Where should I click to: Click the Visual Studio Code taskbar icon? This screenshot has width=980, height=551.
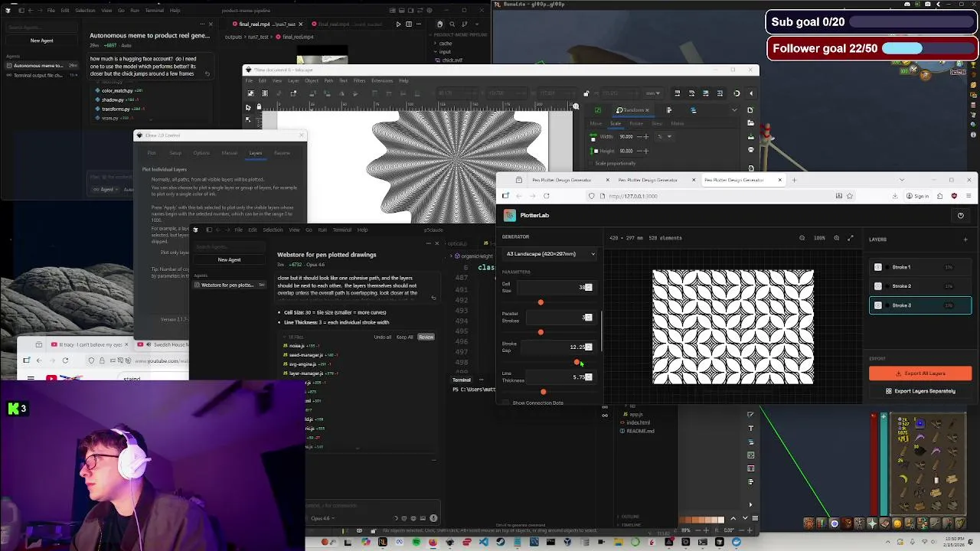pyautogui.click(x=483, y=542)
